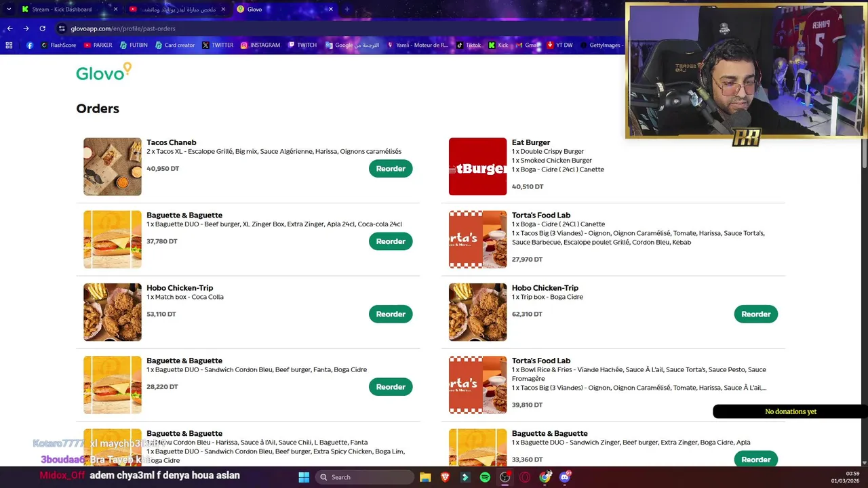Image resolution: width=868 pixels, height=488 pixels.
Task: Open the 27,970 DT Torta's thumbnail
Action: point(477,239)
